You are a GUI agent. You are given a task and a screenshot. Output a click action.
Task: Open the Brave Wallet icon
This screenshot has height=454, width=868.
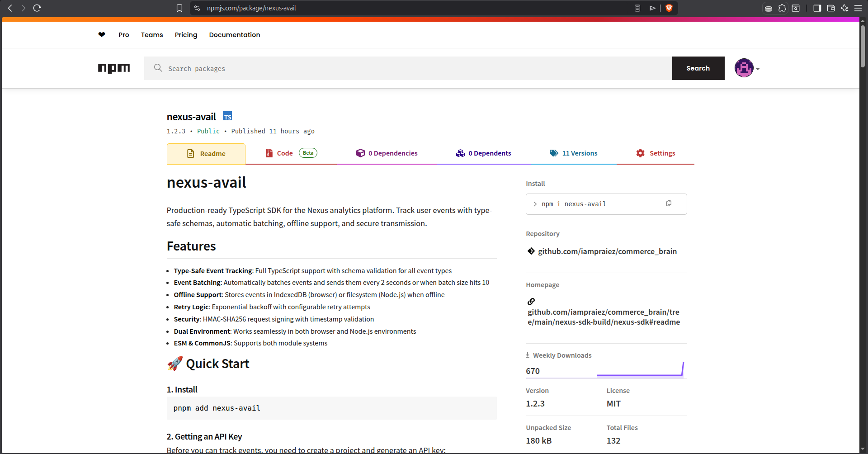click(x=830, y=8)
